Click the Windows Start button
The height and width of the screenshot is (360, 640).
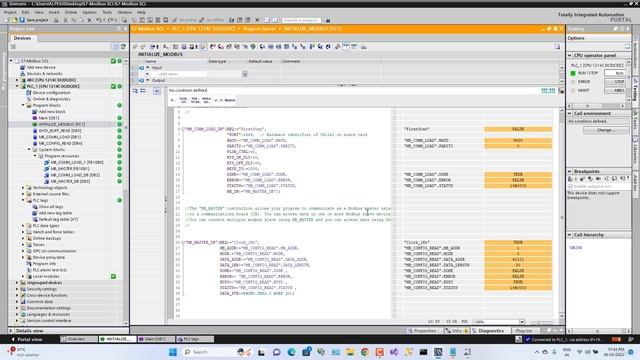(x=173, y=352)
